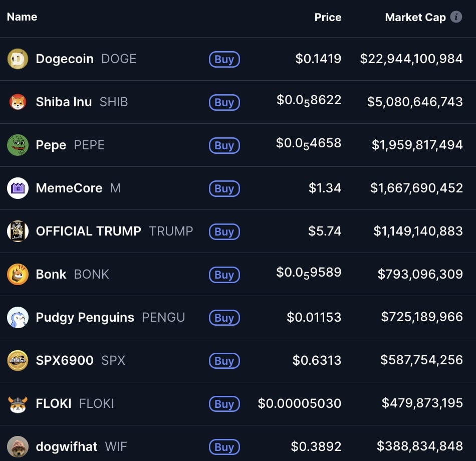Click the Market Cap info icon
476x461 pixels.
(x=456, y=17)
